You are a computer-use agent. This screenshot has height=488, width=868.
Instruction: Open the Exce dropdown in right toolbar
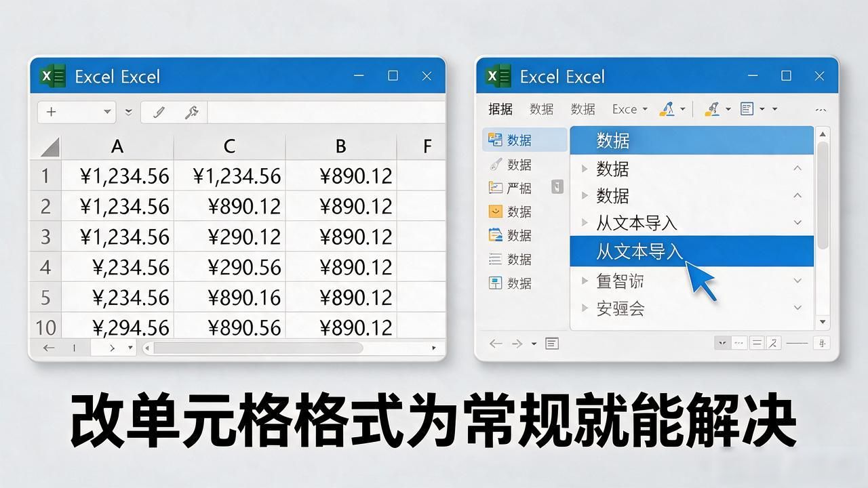(630, 109)
